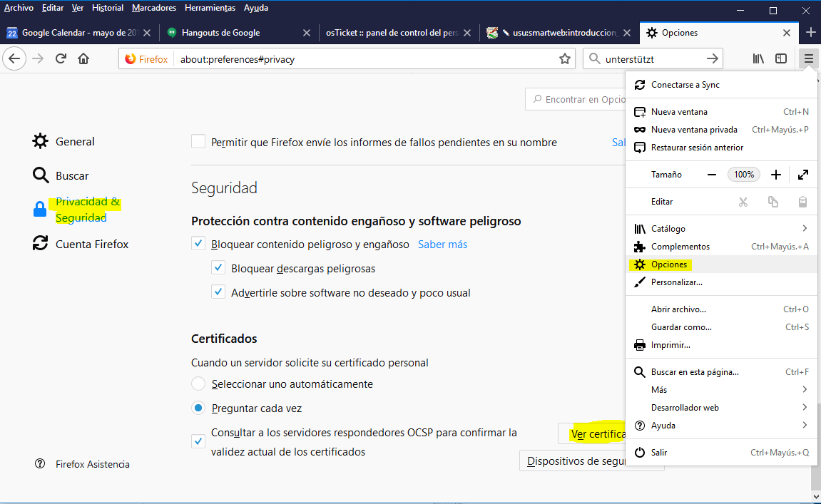Uncheck Bloquear contenido peligroso y engañoso
The image size is (821, 504).
(198, 245)
